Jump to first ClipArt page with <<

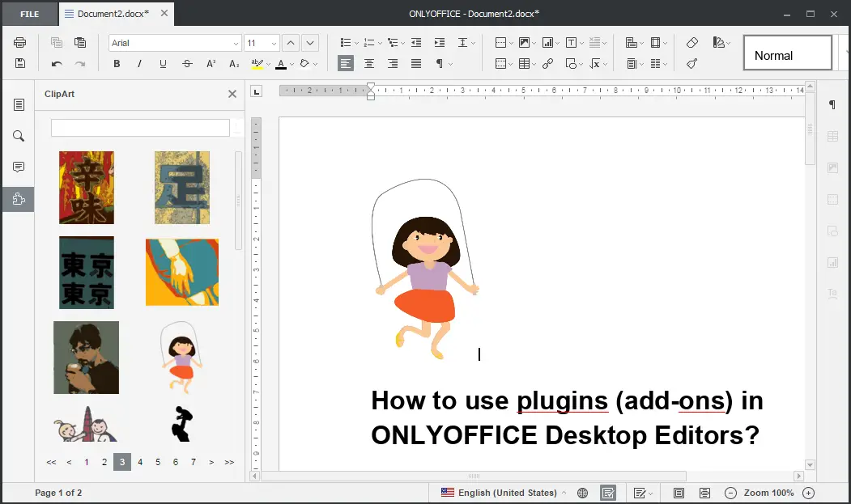click(x=51, y=462)
